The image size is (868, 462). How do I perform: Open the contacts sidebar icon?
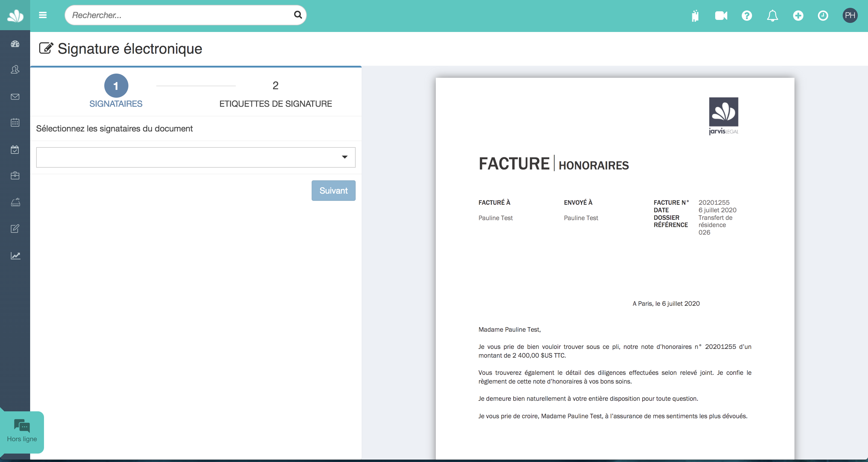[15, 70]
